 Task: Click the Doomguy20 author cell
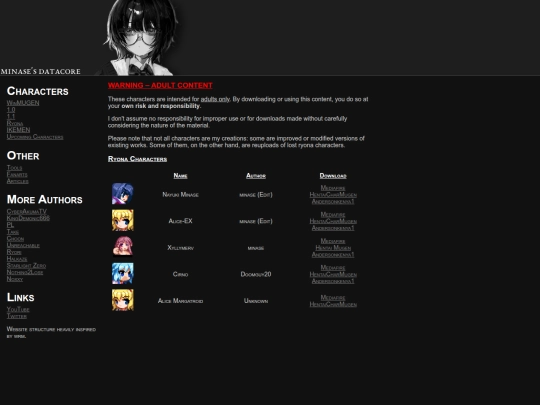[256, 274]
